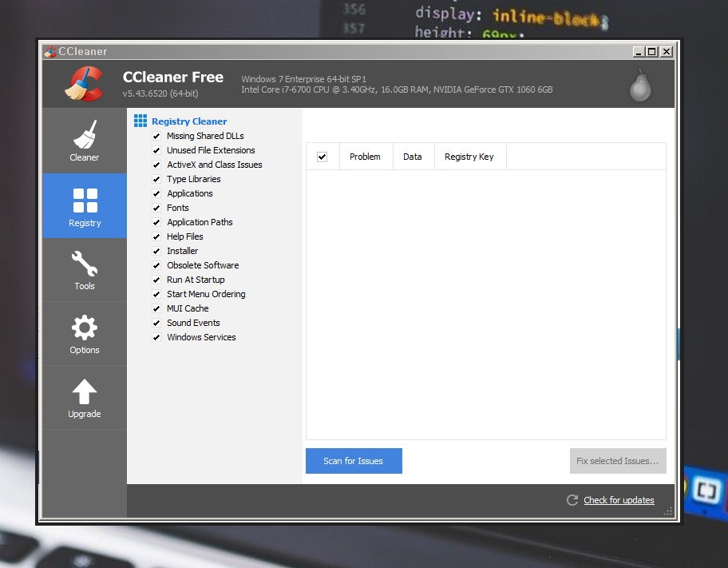
Task: Uncheck Missing Shared DLLs
Action: tap(156, 136)
